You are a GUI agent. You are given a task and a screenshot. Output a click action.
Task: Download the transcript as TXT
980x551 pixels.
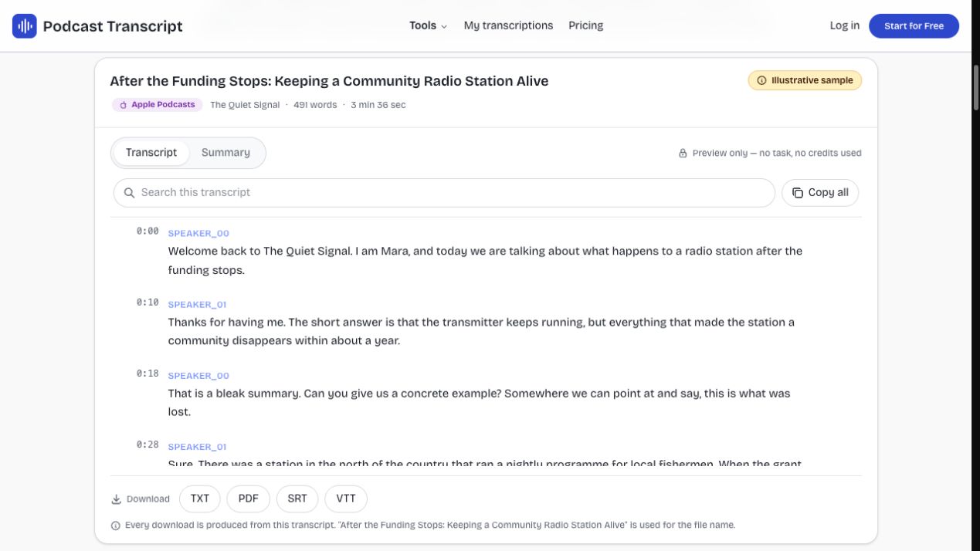pyautogui.click(x=200, y=499)
